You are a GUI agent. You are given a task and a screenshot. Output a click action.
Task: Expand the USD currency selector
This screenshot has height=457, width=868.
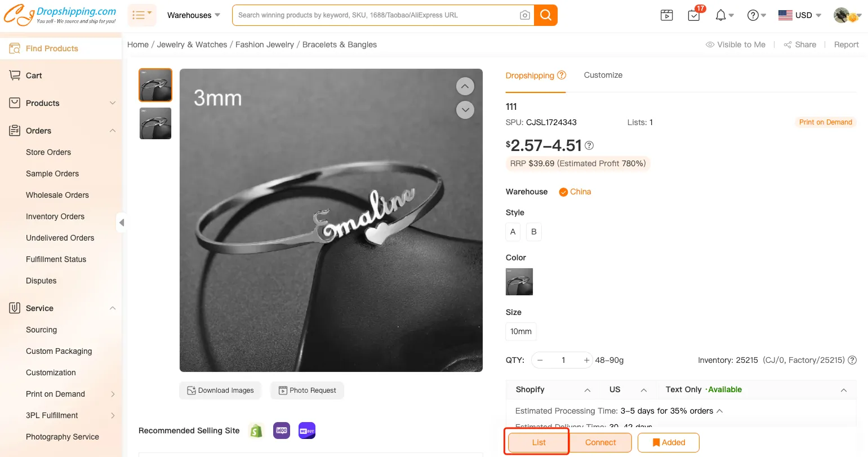pos(800,15)
